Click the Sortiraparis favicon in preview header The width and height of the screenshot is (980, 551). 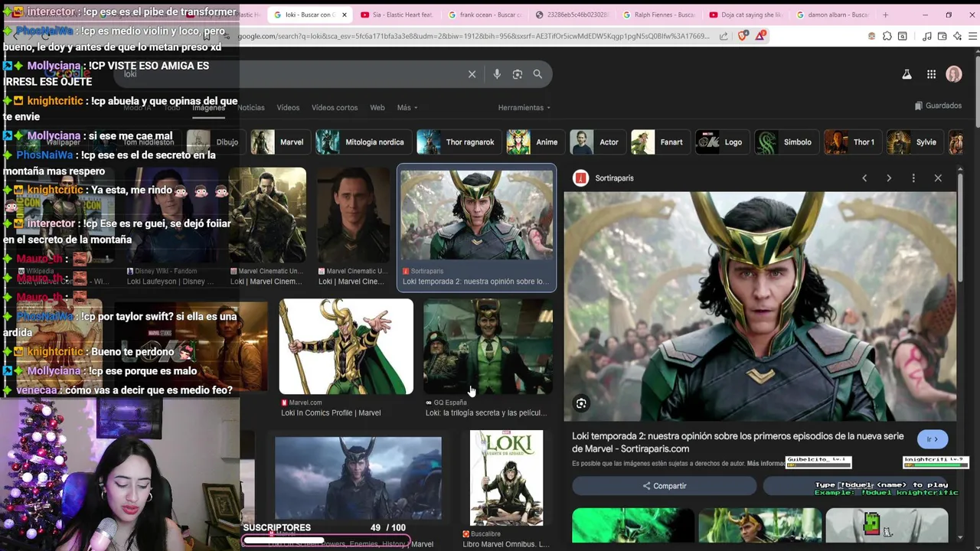coord(581,178)
